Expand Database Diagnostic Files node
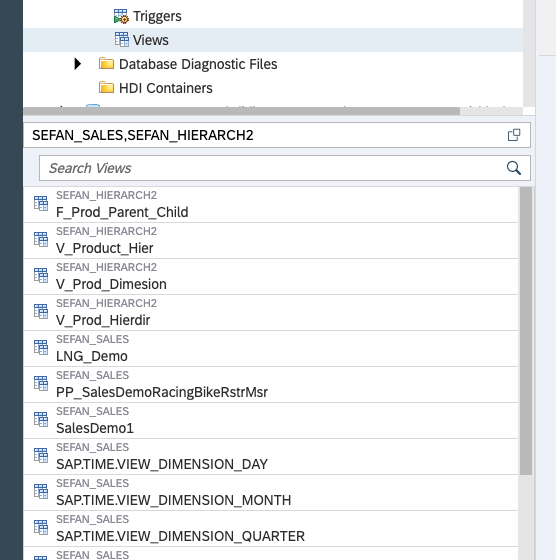 click(x=77, y=64)
